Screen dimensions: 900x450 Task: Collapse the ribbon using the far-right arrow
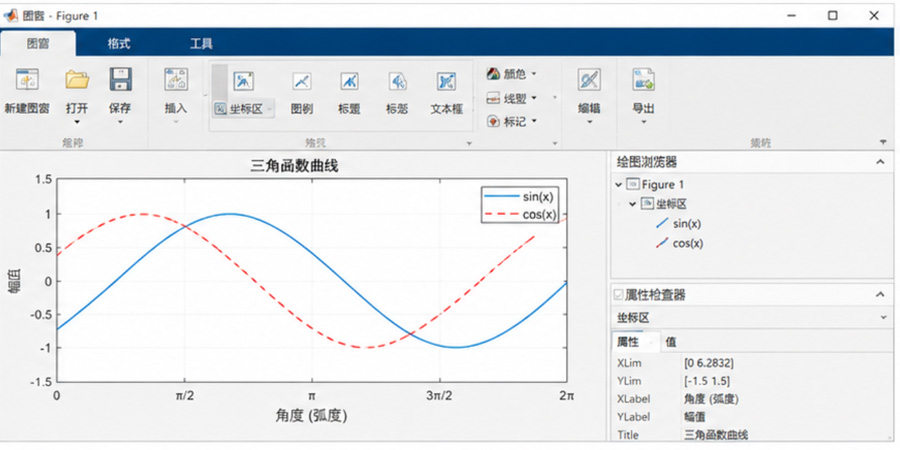882,142
